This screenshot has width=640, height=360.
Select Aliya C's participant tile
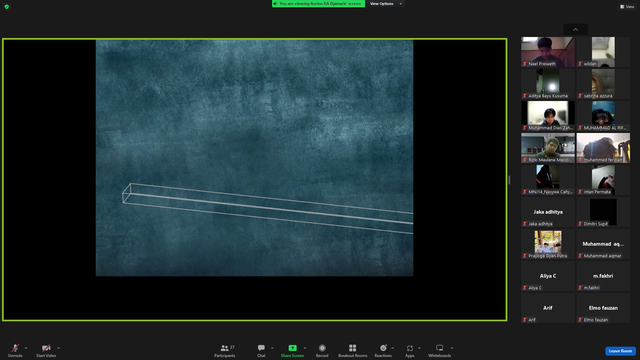point(548,276)
